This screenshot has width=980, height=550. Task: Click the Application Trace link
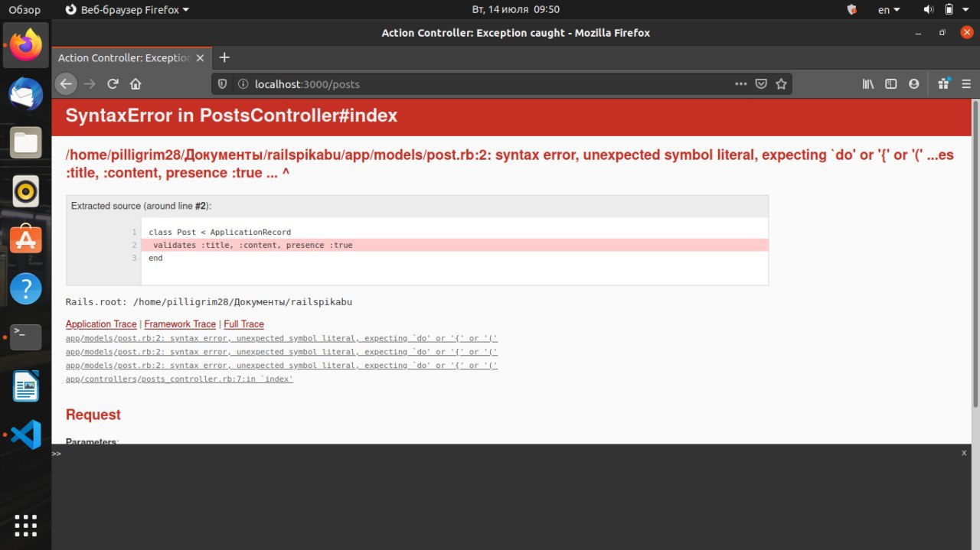[101, 324]
